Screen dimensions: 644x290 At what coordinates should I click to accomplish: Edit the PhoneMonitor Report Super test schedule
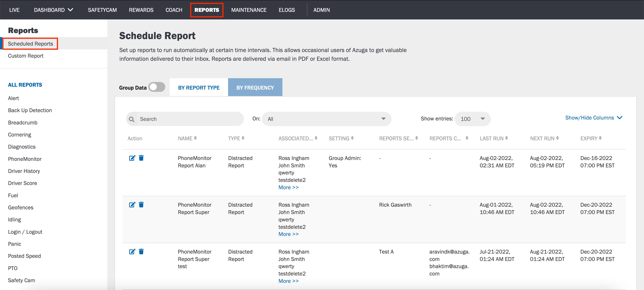pos(132,252)
